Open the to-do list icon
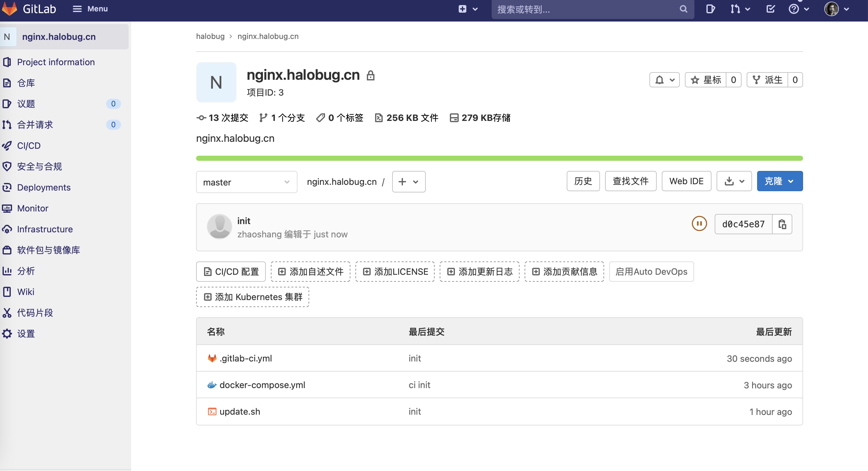 [771, 9]
